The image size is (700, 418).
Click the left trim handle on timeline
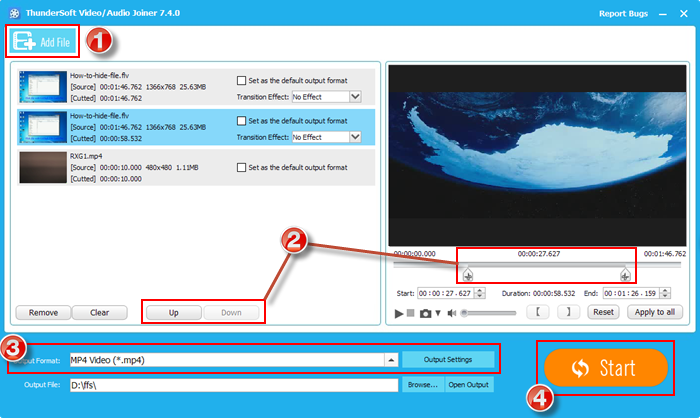tap(468, 273)
